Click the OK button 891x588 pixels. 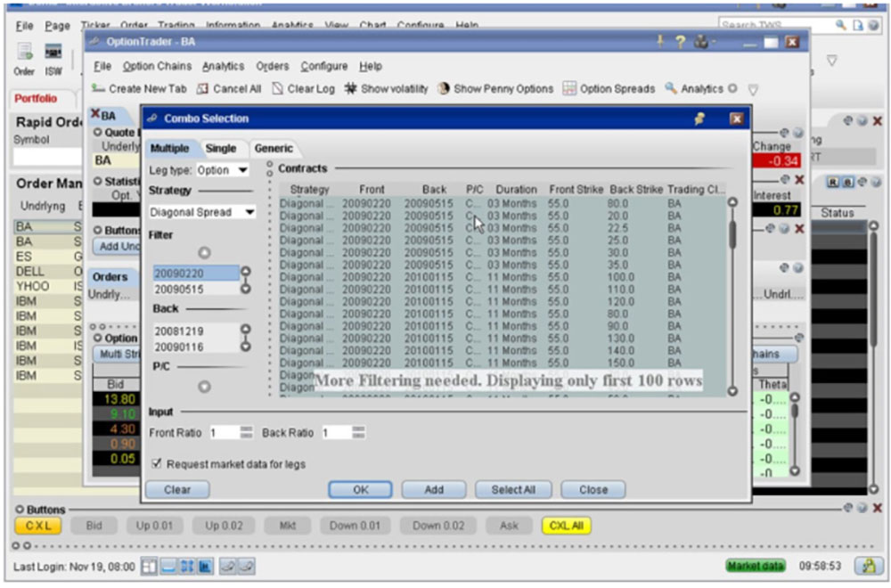pos(360,489)
